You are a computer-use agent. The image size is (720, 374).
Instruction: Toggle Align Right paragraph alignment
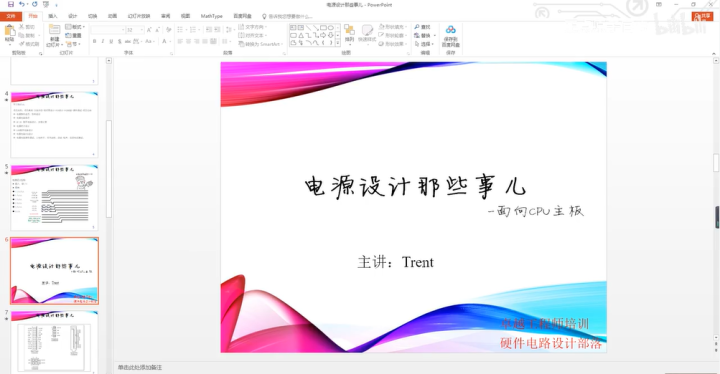click(x=197, y=41)
